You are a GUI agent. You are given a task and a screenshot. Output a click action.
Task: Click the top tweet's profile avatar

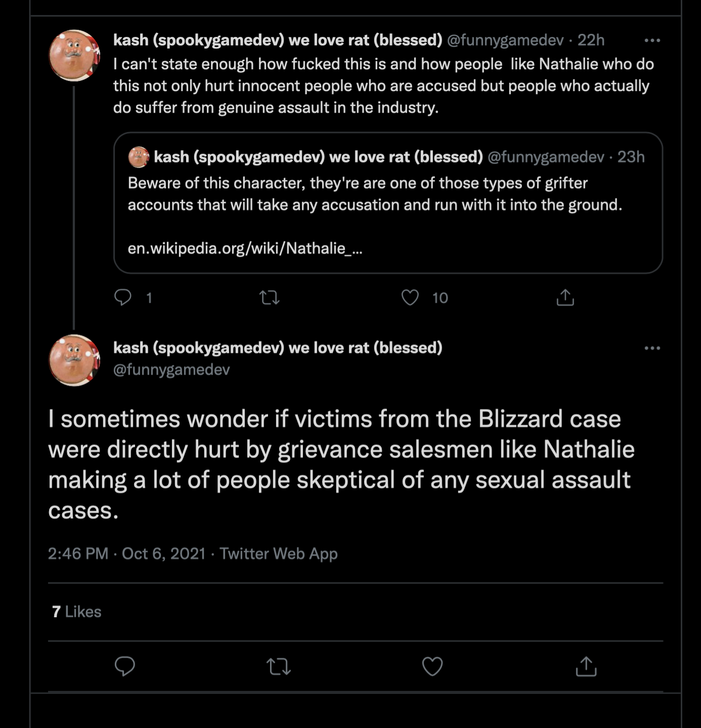pos(74,56)
